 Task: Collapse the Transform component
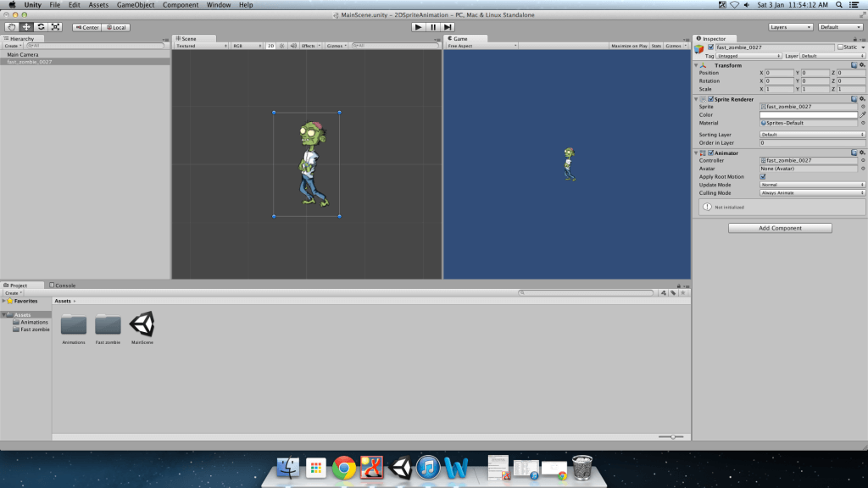[x=696, y=65]
